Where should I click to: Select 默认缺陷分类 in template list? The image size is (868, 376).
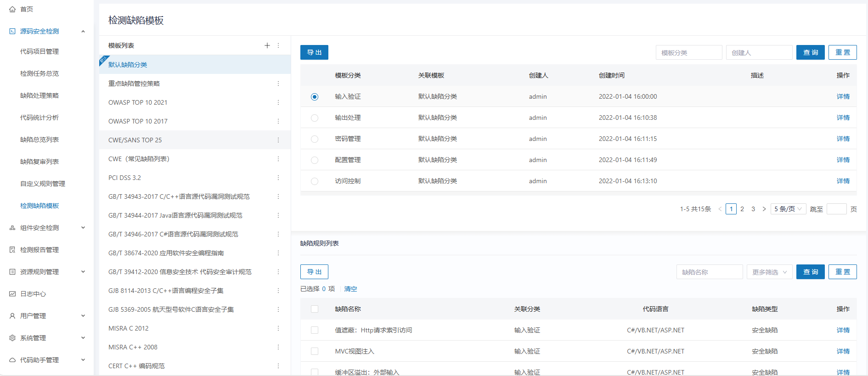(195, 65)
